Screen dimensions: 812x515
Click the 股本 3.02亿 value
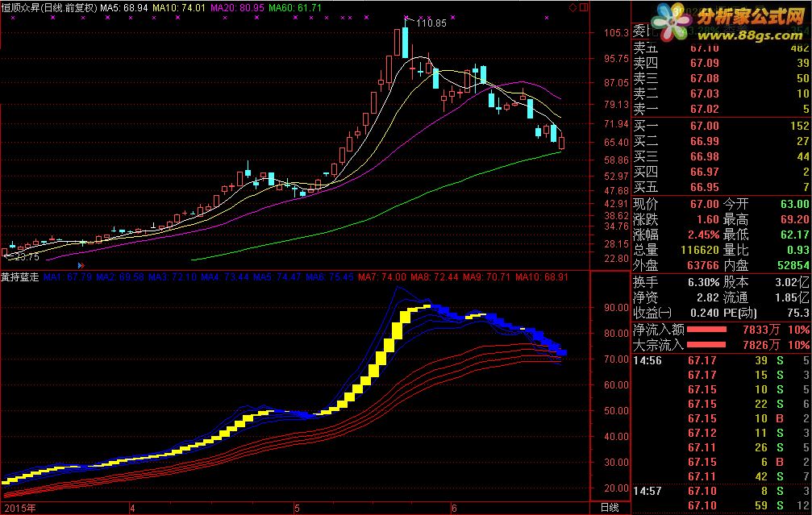coord(793,283)
